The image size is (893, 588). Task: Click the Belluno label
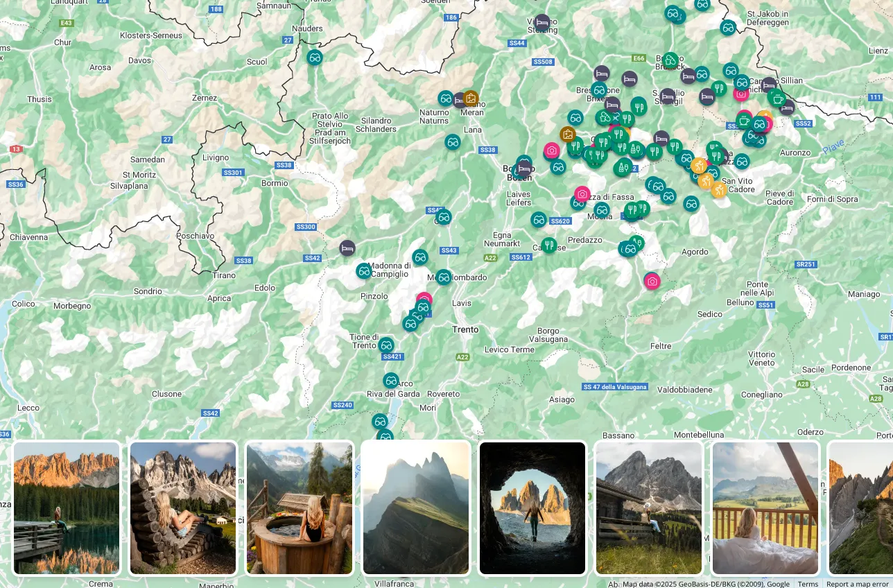point(740,302)
